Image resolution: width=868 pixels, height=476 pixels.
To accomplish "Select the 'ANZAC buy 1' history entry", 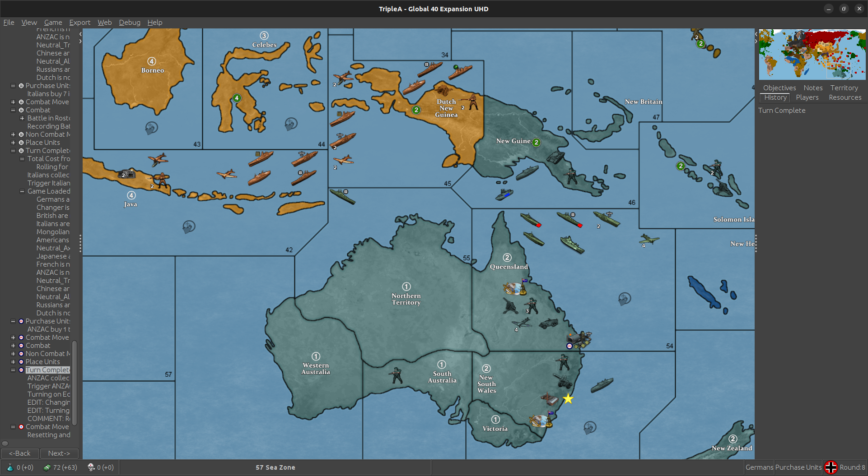I will click(x=48, y=329).
